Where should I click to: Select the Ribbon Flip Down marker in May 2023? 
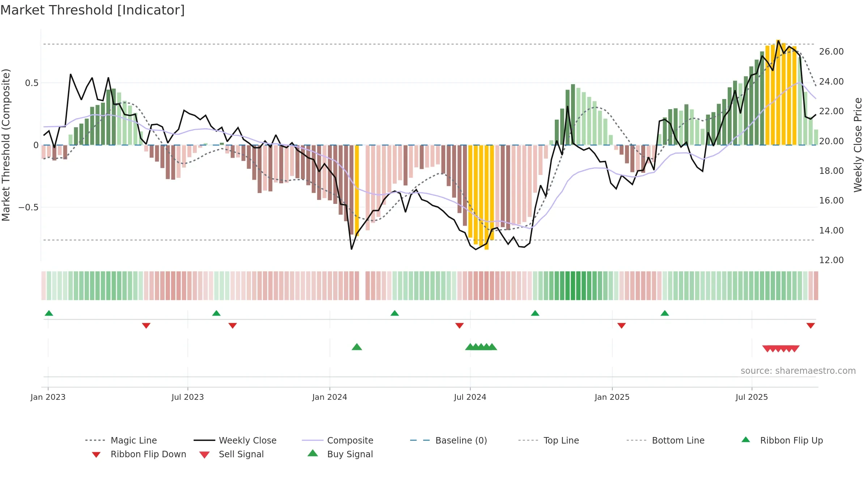pos(146,326)
